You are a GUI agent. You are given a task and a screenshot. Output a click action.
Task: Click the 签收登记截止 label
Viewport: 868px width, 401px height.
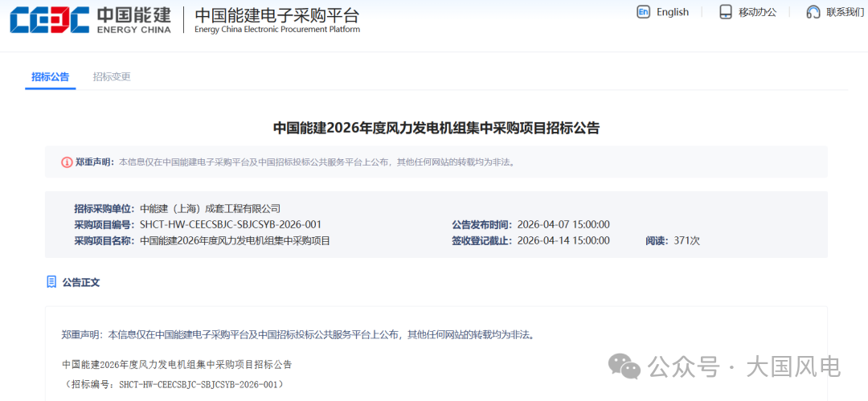point(482,240)
